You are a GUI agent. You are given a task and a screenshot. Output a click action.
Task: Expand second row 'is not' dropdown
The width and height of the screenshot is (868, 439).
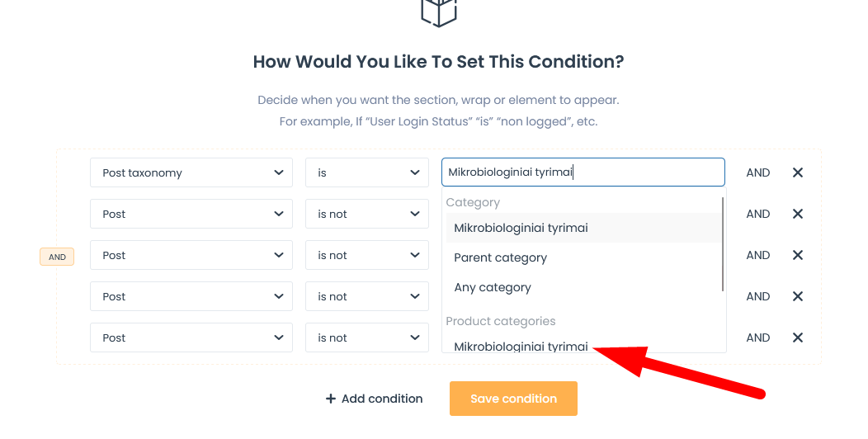point(367,214)
